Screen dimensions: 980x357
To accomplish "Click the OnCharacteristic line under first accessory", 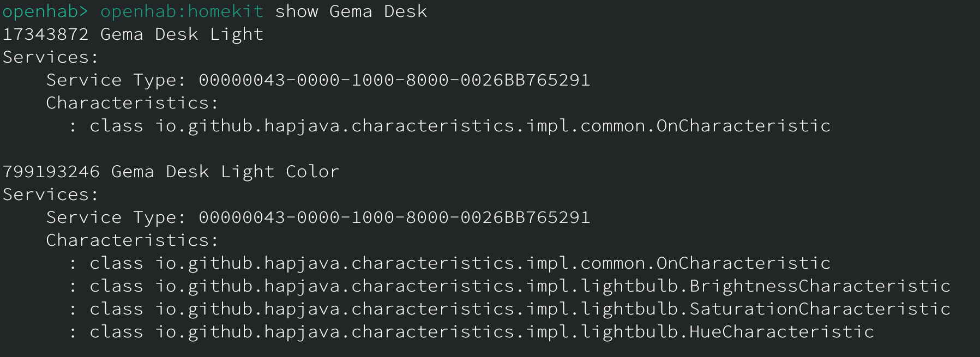I will pos(460,126).
